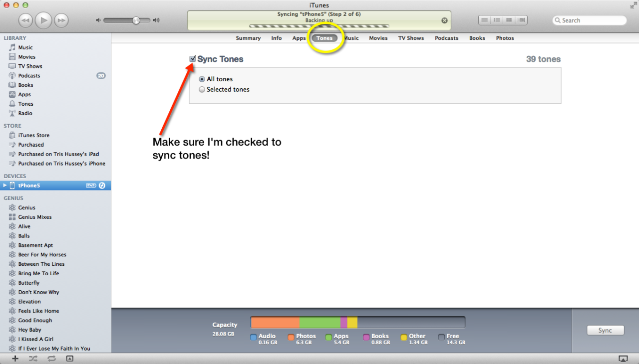Click the Play button

coord(44,20)
